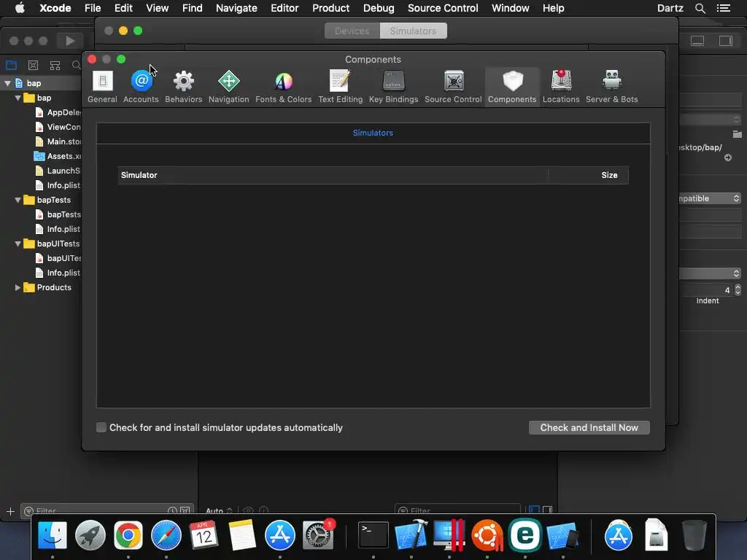Click Check and Install Now button
The width and height of the screenshot is (747, 560).
point(589,427)
